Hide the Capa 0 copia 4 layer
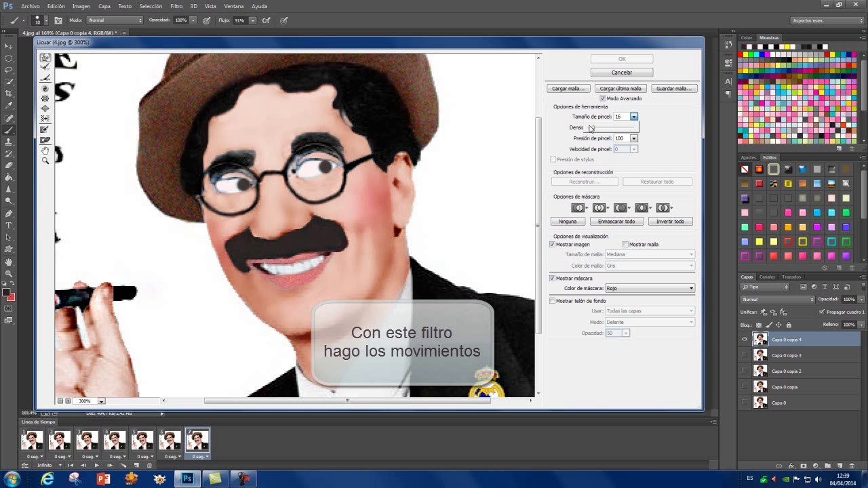 point(745,340)
